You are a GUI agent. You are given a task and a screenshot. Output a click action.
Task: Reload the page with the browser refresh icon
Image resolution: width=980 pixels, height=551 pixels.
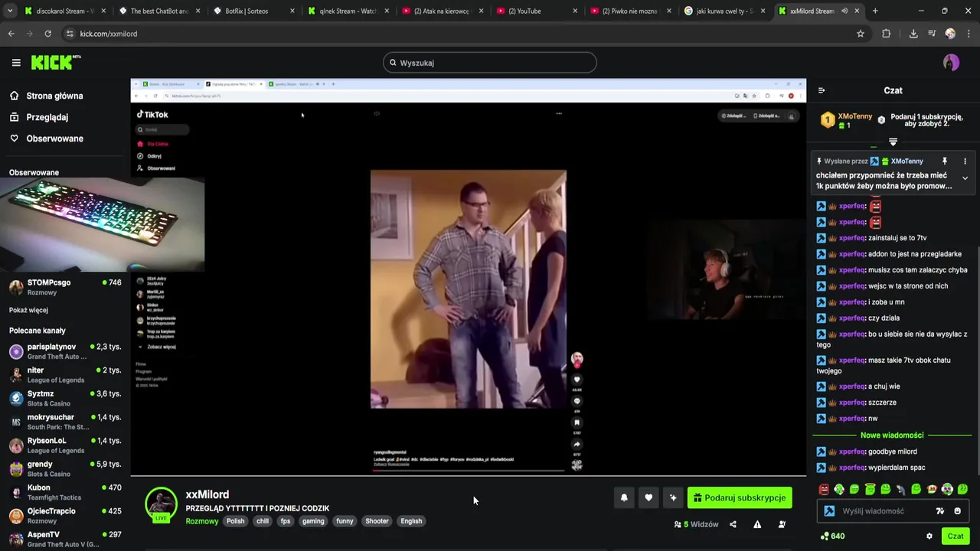(47, 34)
